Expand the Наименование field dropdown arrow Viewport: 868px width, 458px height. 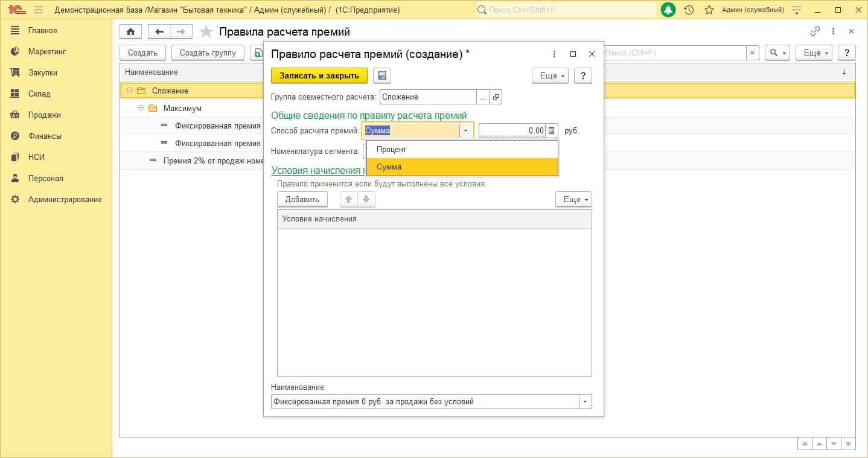(586, 401)
